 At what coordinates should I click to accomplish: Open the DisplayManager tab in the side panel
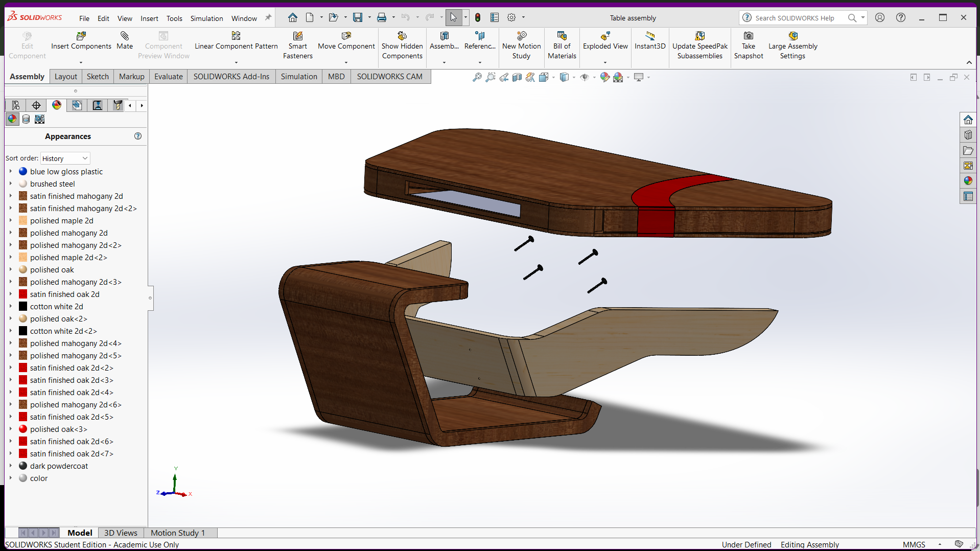[57, 105]
